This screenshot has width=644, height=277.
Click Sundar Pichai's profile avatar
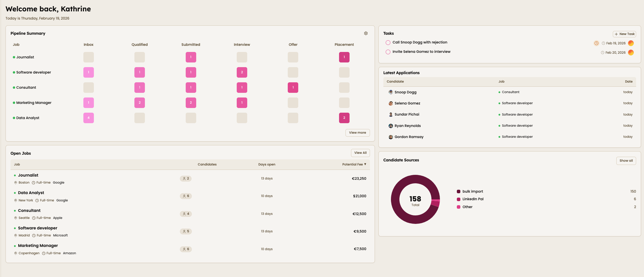coord(391,114)
